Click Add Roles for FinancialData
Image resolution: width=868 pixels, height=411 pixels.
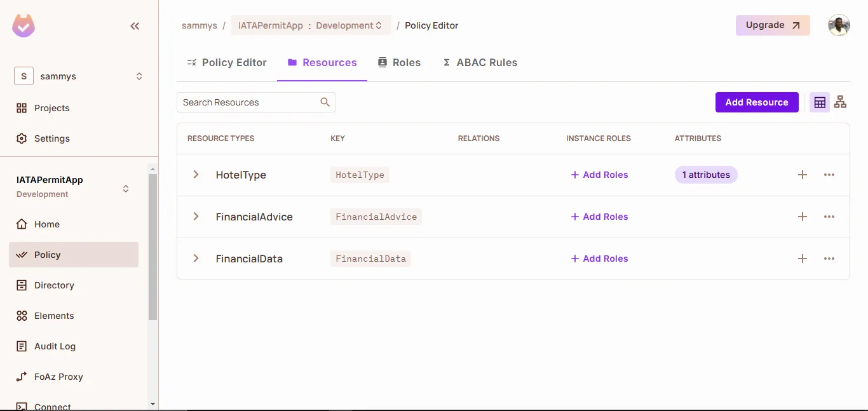click(599, 259)
